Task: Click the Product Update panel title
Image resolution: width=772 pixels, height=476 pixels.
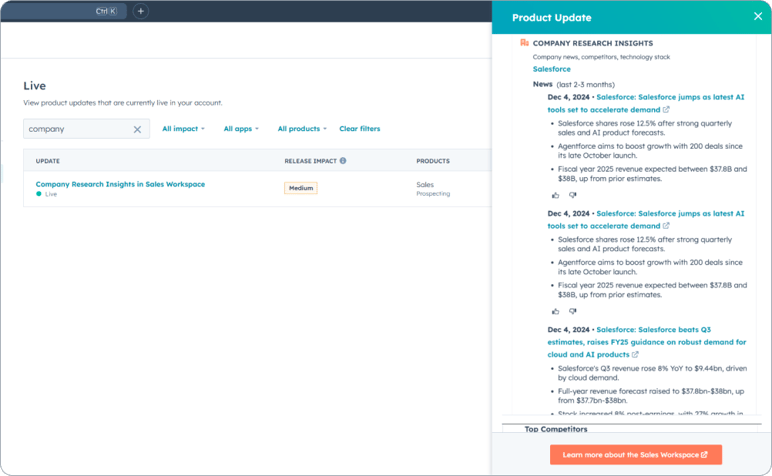Action: pyautogui.click(x=551, y=18)
